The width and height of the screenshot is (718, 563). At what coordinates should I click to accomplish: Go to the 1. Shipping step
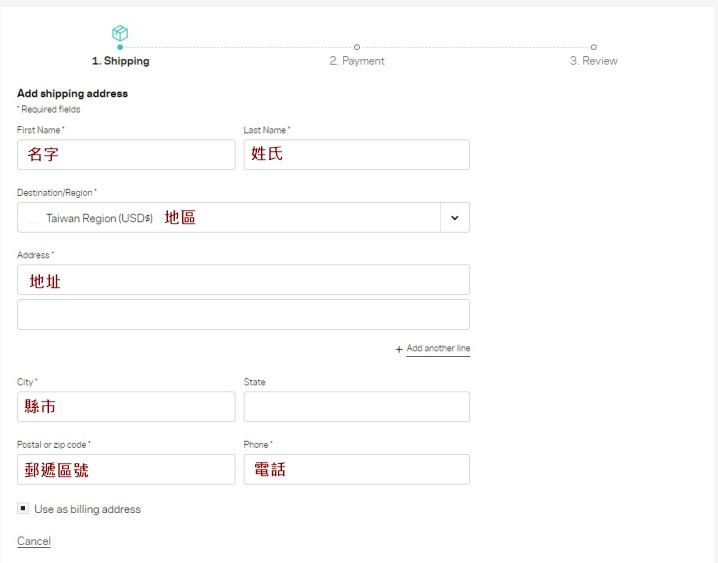click(x=121, y=61)
